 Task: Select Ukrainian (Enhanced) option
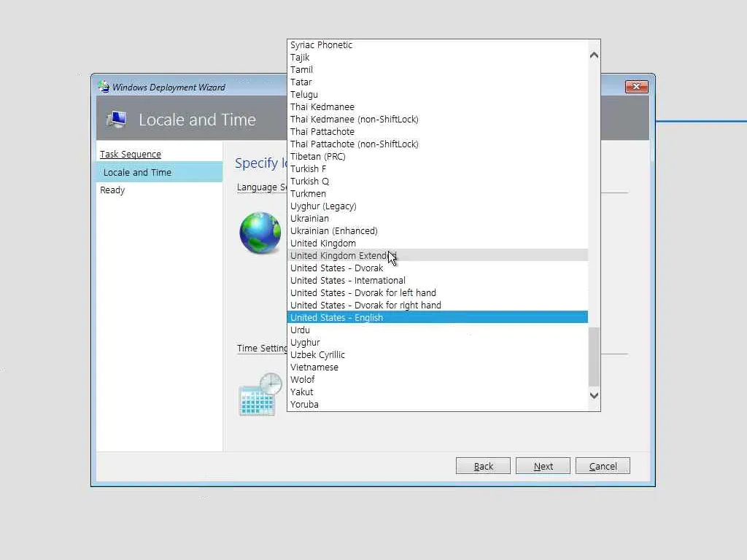[x=438, y=230]
